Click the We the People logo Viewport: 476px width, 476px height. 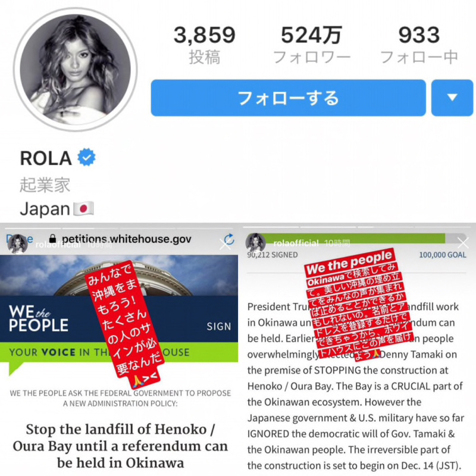39,319
